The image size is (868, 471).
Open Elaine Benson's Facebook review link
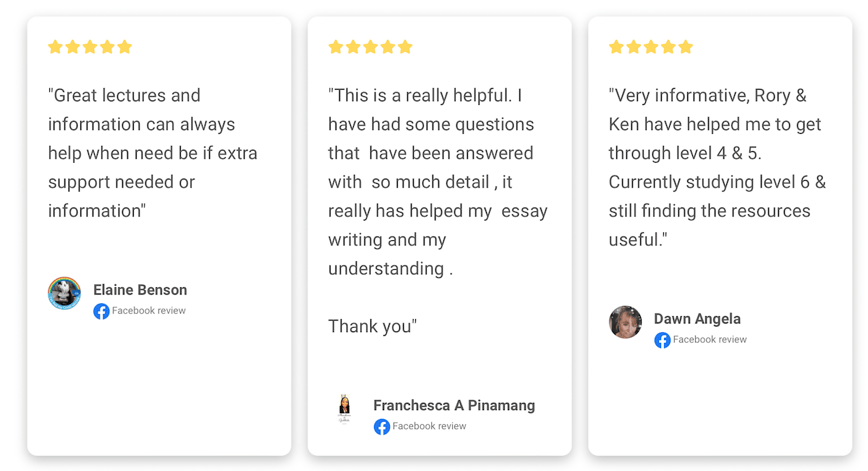pos(149,311)
